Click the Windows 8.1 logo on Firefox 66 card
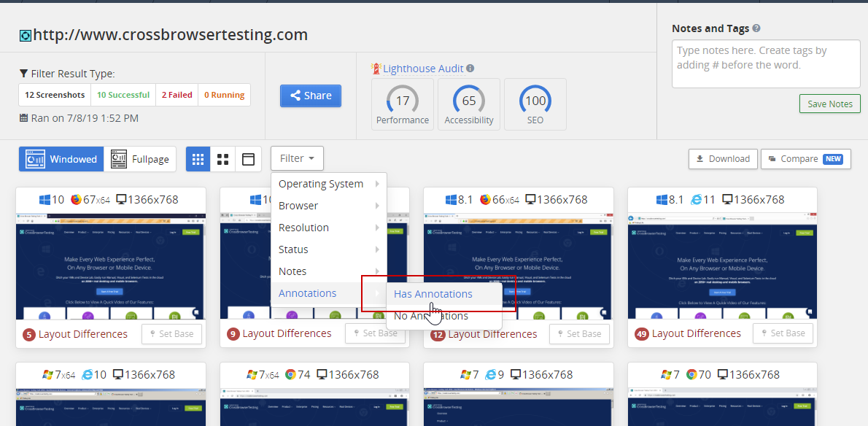 452,199
